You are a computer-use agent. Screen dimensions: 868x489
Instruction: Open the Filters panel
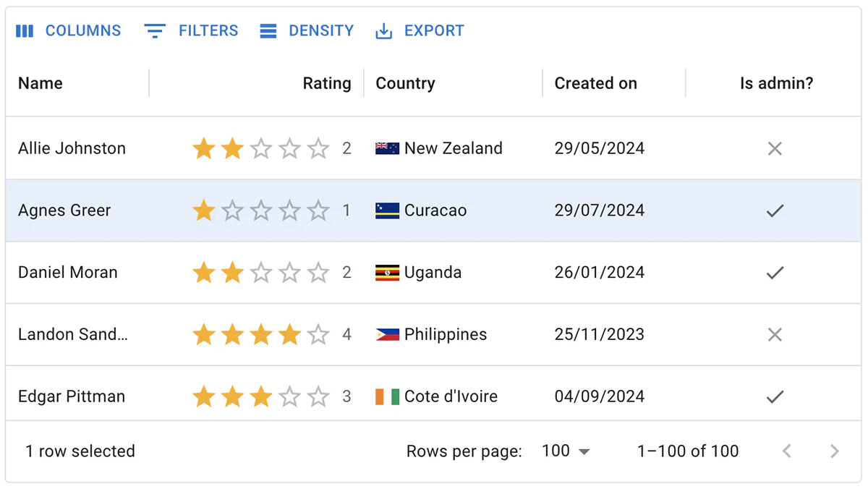[x=192, y=31]
